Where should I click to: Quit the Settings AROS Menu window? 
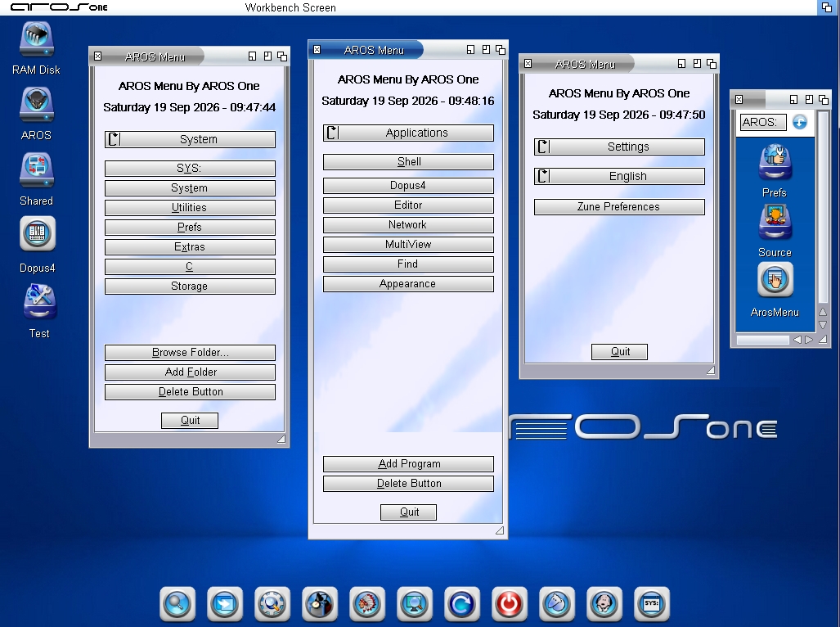click(620, 352)
